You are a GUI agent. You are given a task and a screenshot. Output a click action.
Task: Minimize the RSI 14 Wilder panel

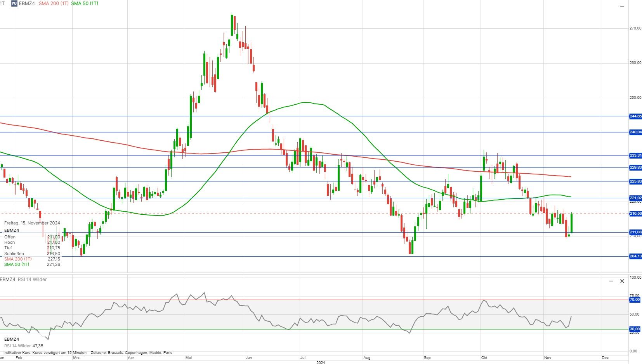[611, 281]
